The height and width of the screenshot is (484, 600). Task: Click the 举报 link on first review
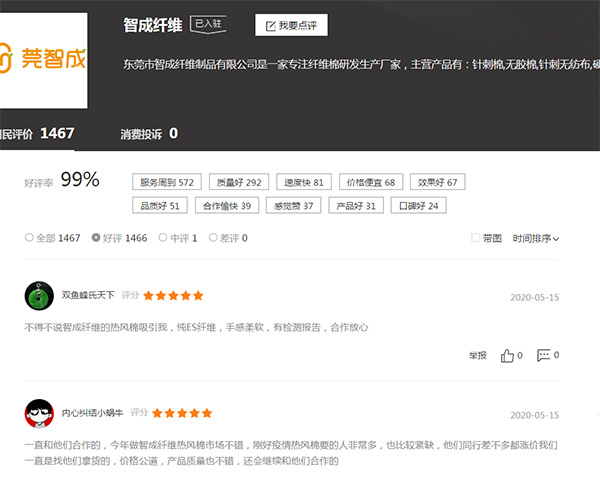[x=477, y=356]
